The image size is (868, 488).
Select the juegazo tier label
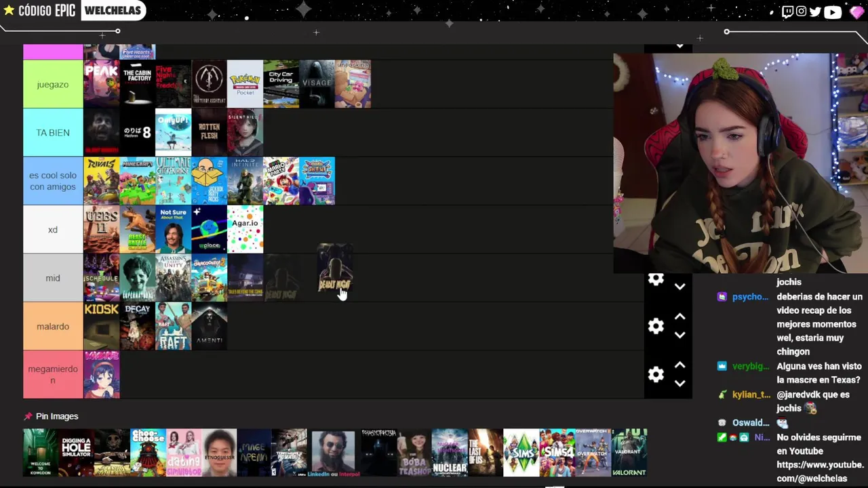[x=53, y=84]
